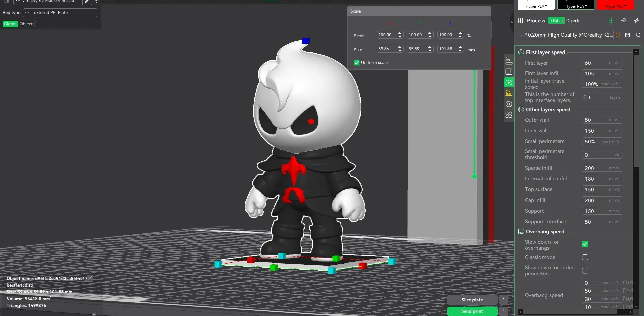This screenshot has width=644, height=316.
Task: Click the Internal solid infill speed field
Action: pyautogui.click(x=602, y=179)
